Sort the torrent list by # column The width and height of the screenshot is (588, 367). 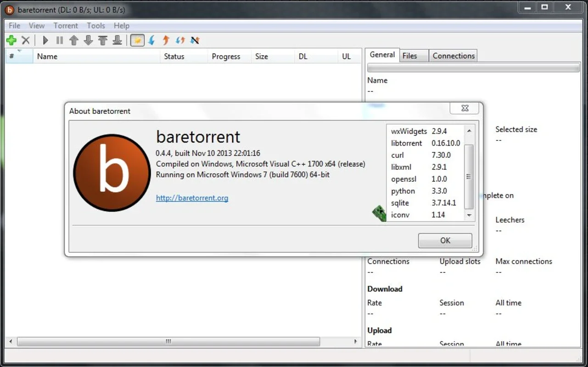tap(19, 56)
